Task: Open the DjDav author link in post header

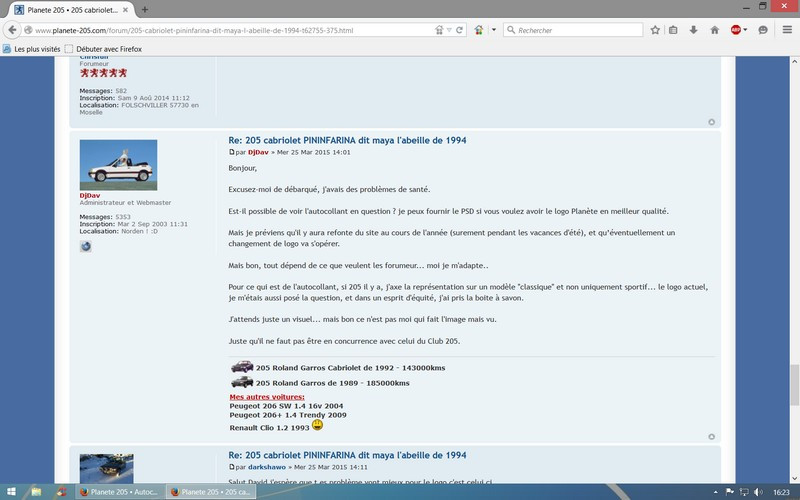Action: (258, 152)
